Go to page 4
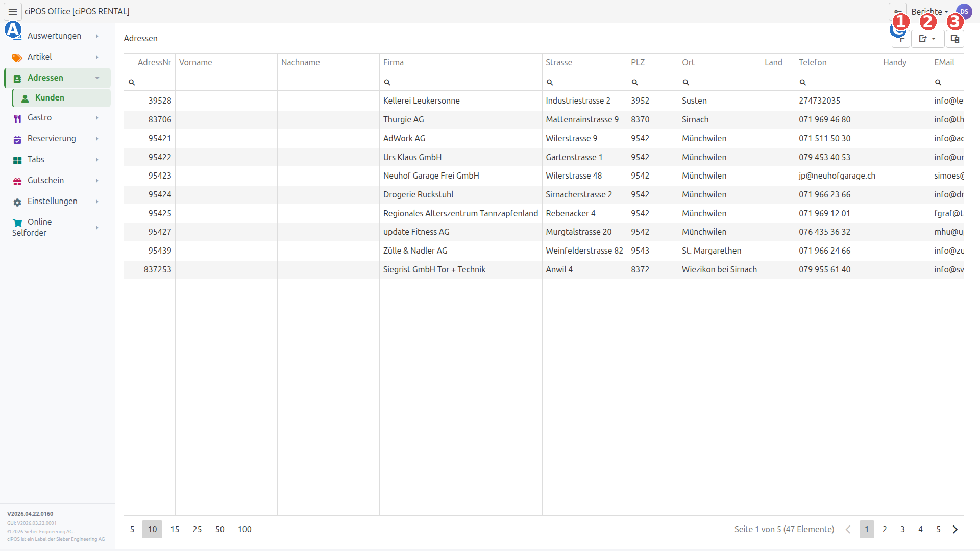The width and height of the screenshot is (980, 551). 920,530
